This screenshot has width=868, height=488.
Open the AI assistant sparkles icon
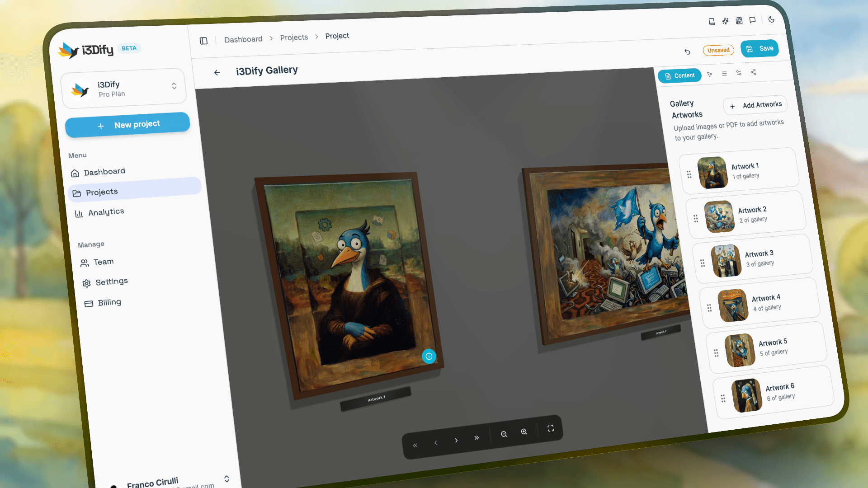pyautogui.click(x=726, y=21)
